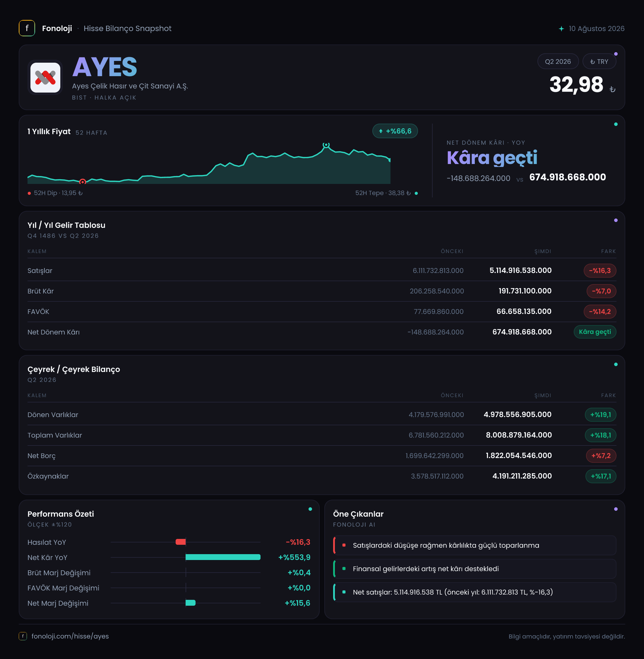Click the small footer Fonoloji 'f' icon

click(23, 636)
